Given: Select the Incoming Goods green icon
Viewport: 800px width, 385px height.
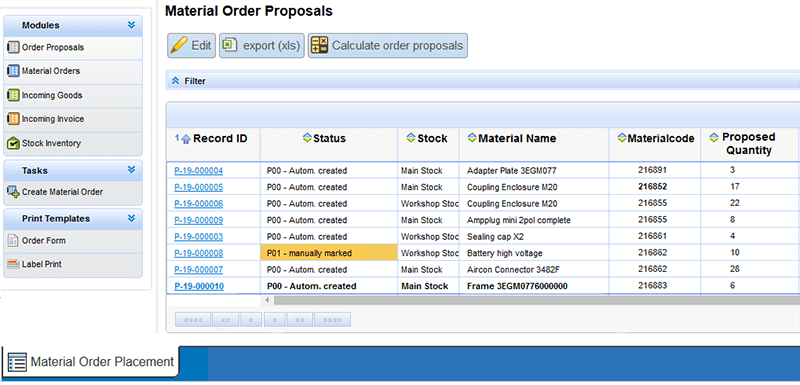Looking at the screenshot, I should 13,95.
